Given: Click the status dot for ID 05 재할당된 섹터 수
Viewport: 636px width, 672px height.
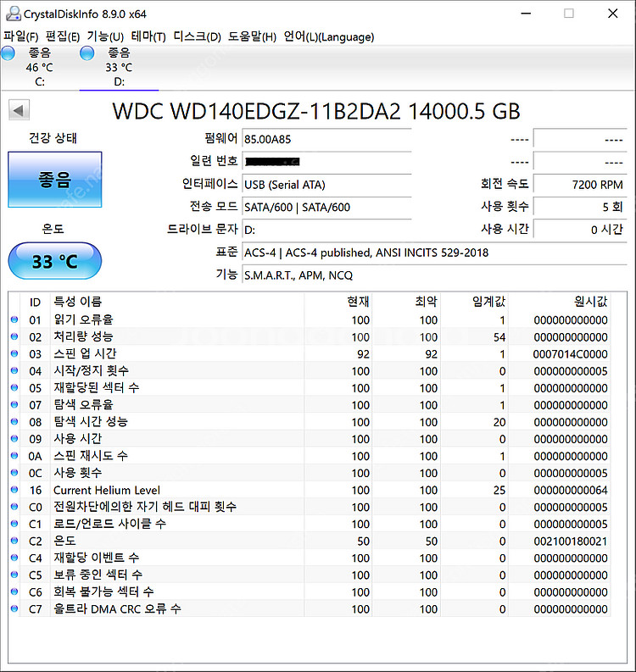Looking at the screenshot, I should 14,388.
